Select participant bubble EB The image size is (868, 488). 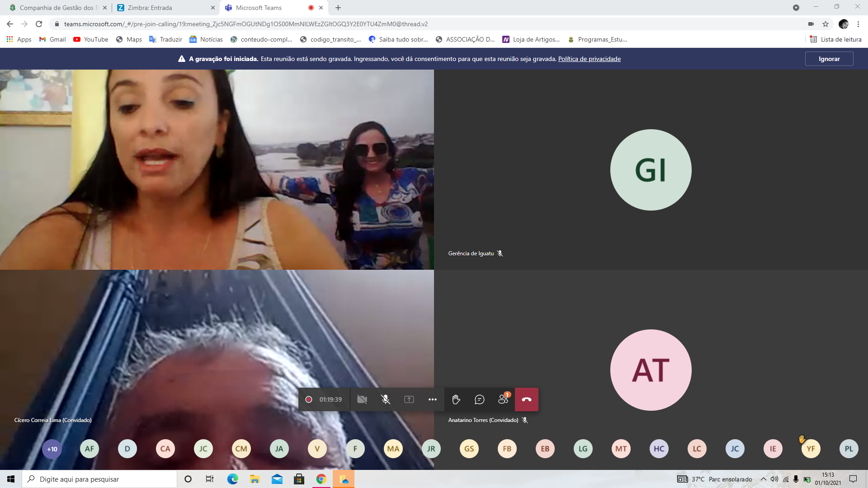tap(545, 449)
